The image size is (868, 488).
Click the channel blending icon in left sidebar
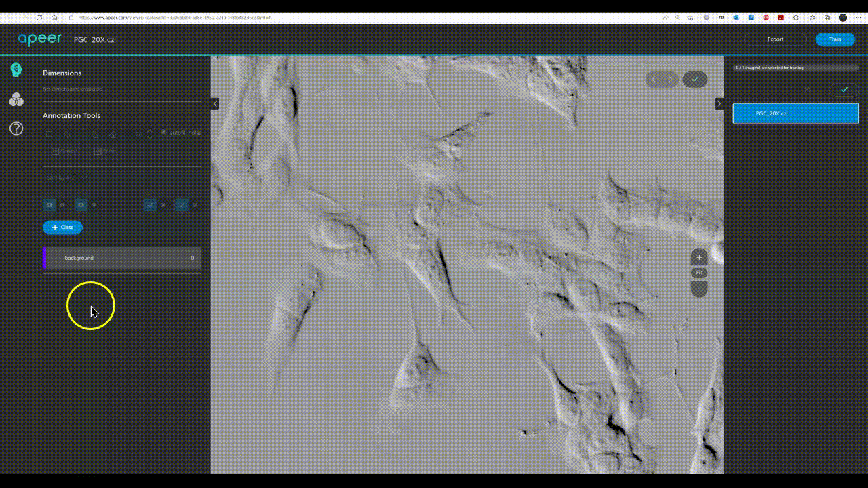click(16, 99)
